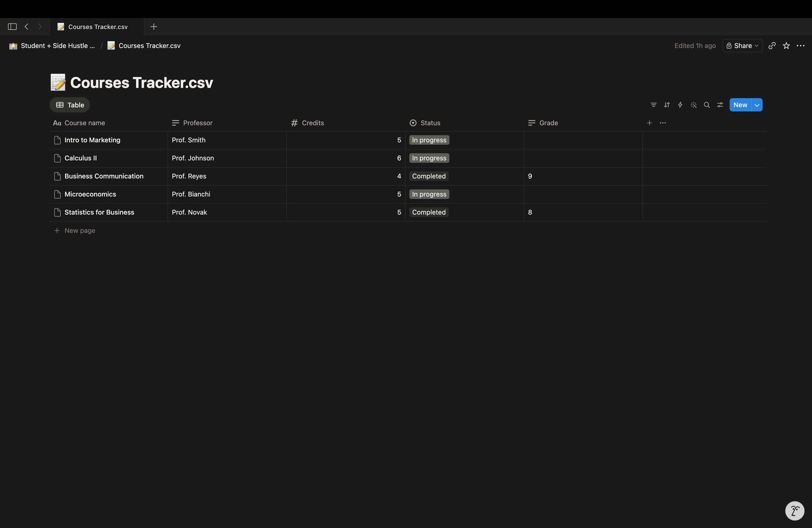The height and width of the screenshot is (528, 812).
Task: Change Statistics for Business Completed status
Action: 429,212
